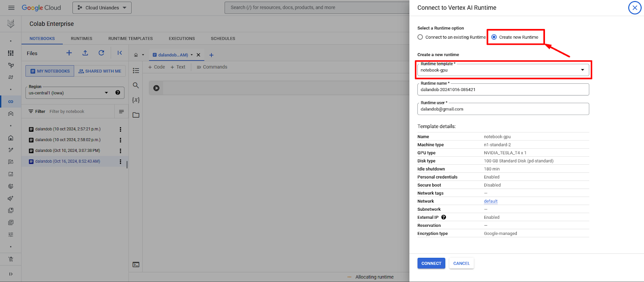Screen dimensions: 644x282
Task: Click the resources search bar
Action: coord(317,8)
